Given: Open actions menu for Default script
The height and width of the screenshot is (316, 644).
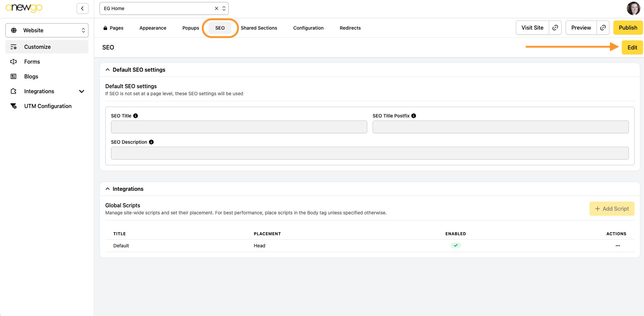Looking at the screenshot, I should pyautogui.click(x=617, y=246).
